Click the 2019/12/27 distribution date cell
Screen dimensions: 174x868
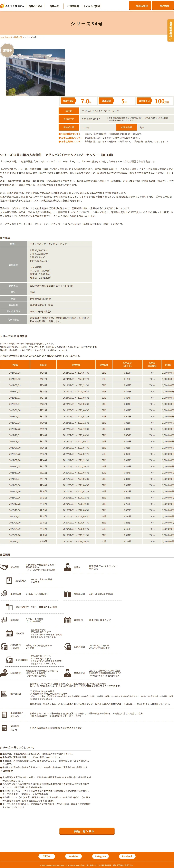tap(15, 541)
